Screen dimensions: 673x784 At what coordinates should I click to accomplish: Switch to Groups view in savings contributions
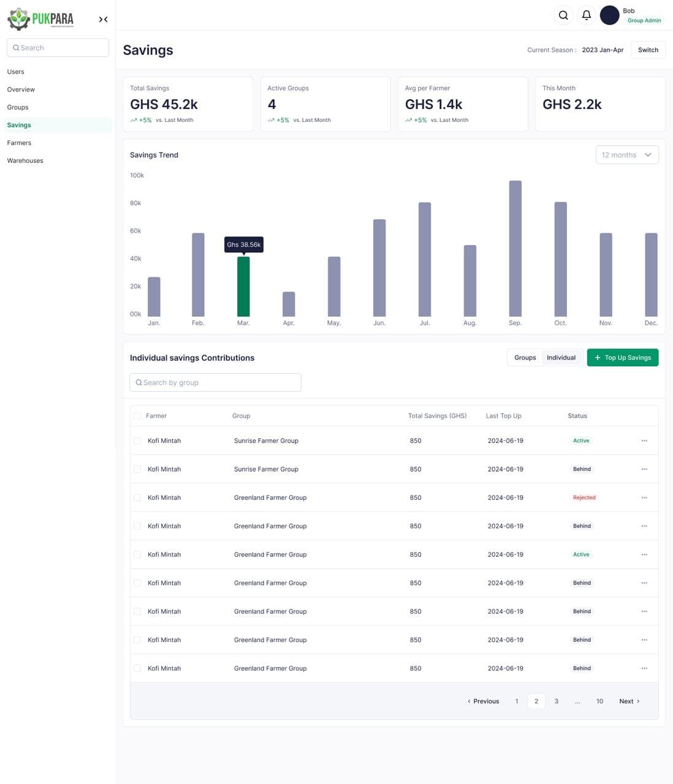coord(525,357)
